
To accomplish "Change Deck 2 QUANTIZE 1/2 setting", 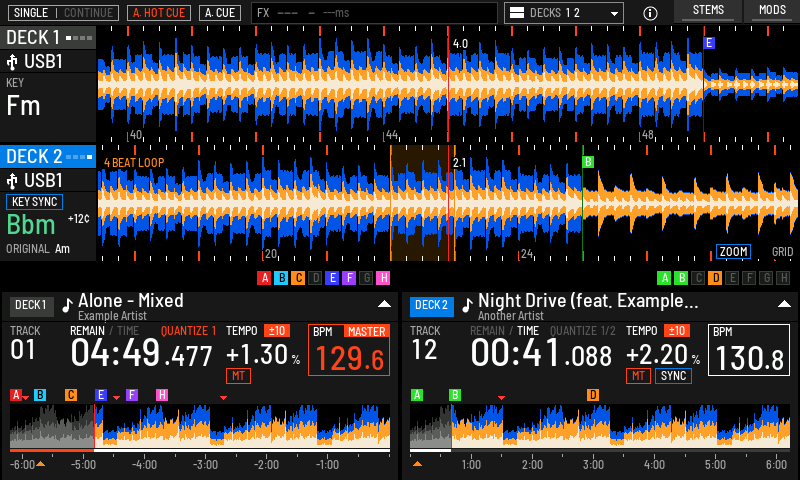I will pyautogui.click(x=583, y=331).
